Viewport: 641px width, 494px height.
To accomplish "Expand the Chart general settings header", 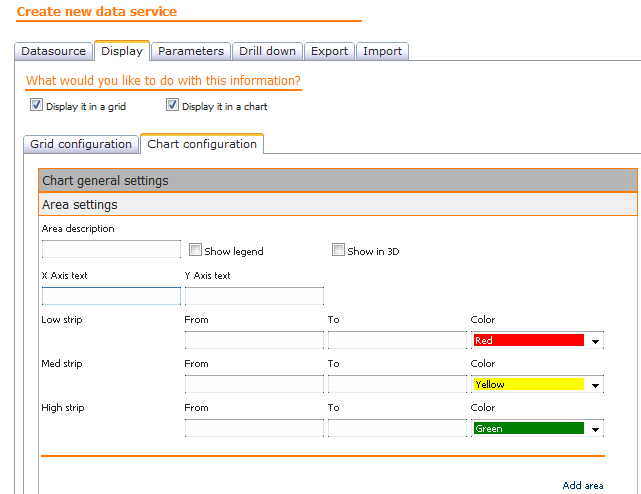I will (x=338, y=181).
